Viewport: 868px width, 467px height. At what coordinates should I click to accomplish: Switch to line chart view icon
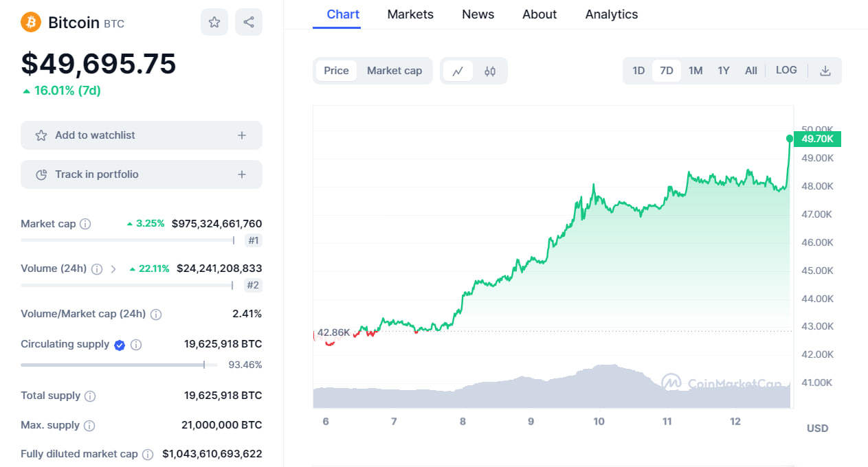[458, 71]
